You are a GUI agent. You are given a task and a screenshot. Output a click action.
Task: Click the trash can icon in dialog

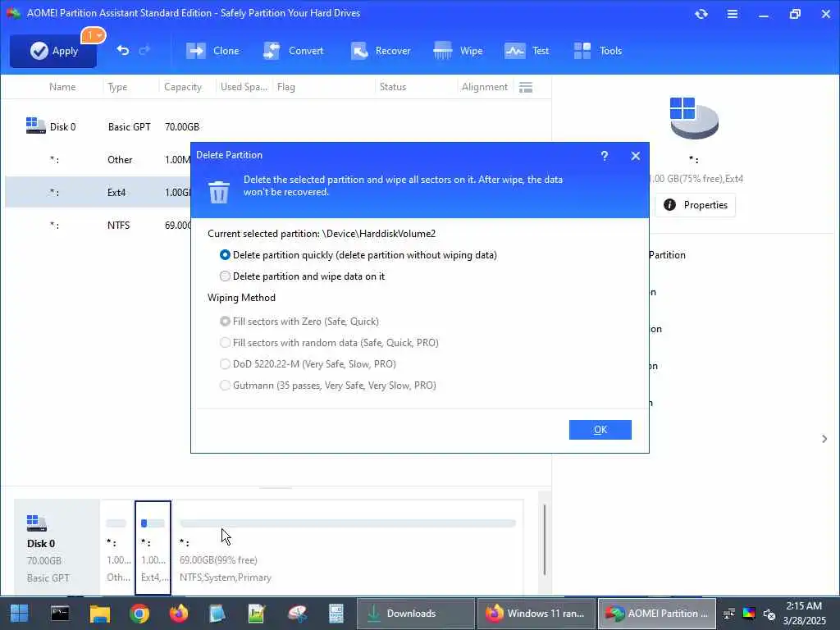(x=218, y=192)
